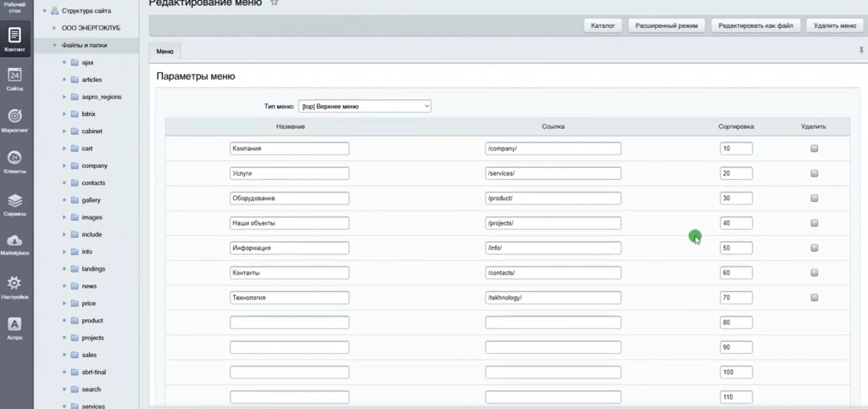Image resolution: width=868 pixels, height=409 pixels.
Task: Click the contacts folder icon
Action: pos(75,183)
